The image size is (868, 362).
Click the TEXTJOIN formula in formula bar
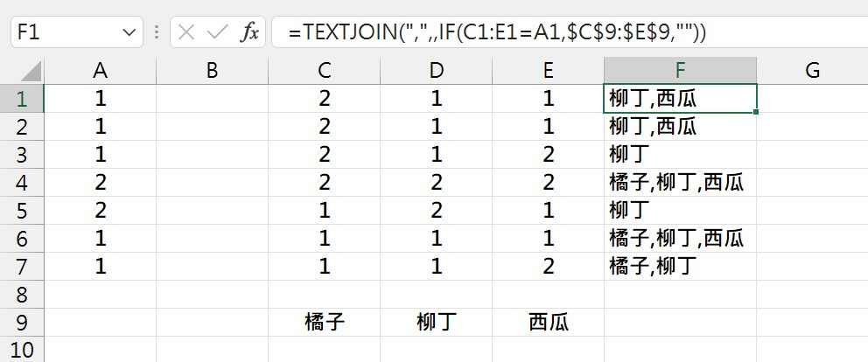[x=497, y=33]
